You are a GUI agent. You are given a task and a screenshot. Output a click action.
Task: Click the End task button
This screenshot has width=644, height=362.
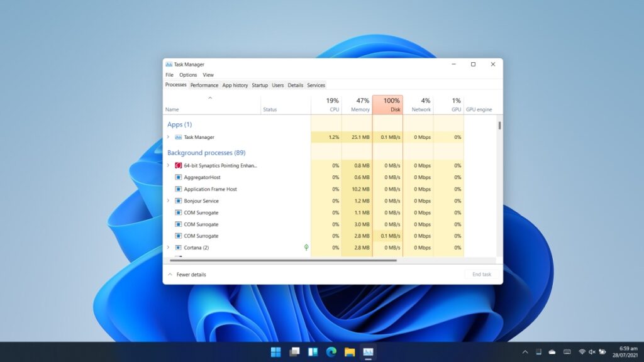pos(481,274)
